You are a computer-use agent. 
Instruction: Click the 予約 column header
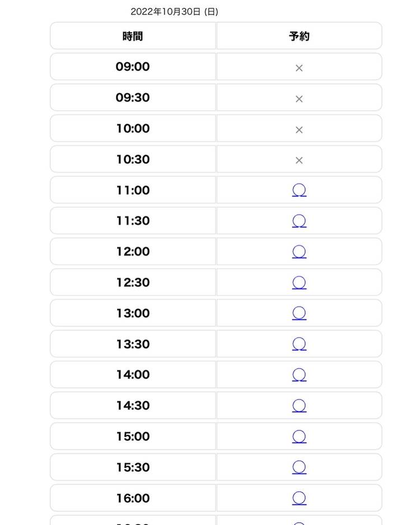click(x=299, y=36)
